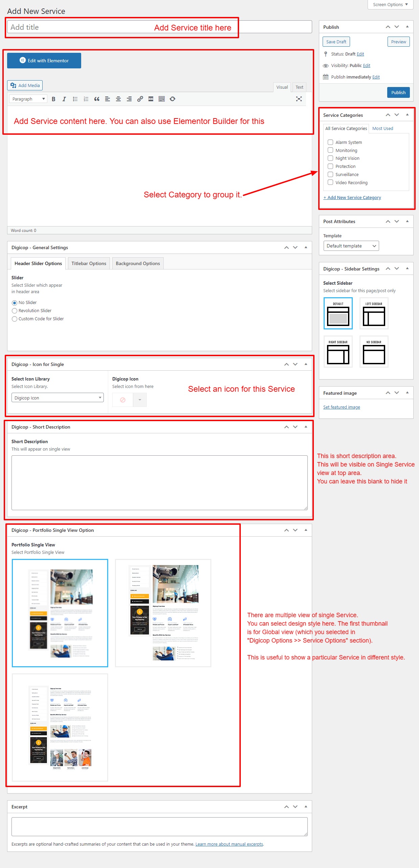The height and width of the screenshot is (868, 419).
Task: Enable the Surveillance category checkbox
Action: coord(330,174)
